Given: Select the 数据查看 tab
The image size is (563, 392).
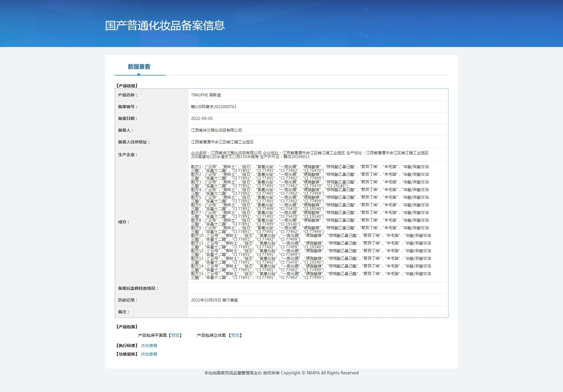Looking at the screenshot, I should coord(139,67).
